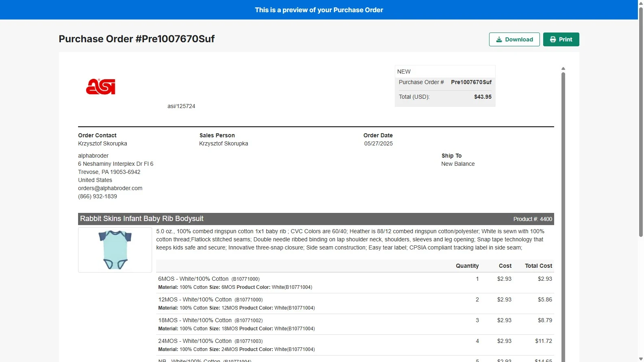Click the page scrollbar thumb at right edge
This screenshot has height=362, width=644.
641,122
